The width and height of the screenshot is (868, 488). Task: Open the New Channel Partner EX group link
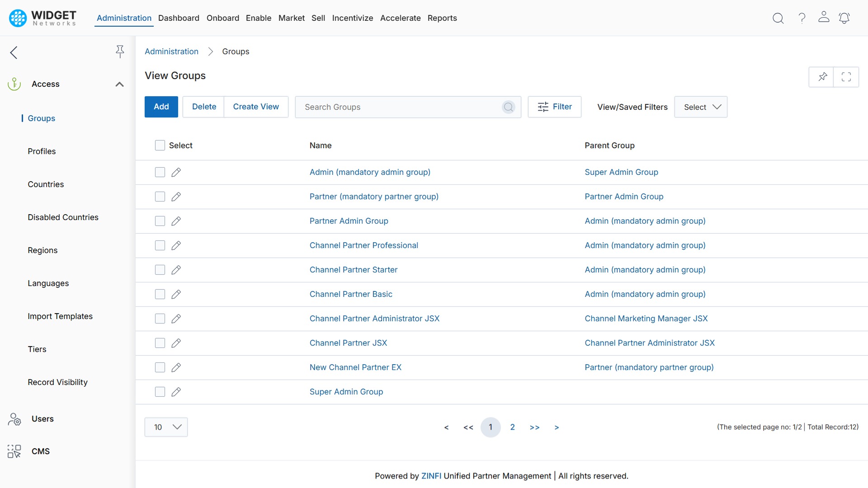tap(355, 367)
